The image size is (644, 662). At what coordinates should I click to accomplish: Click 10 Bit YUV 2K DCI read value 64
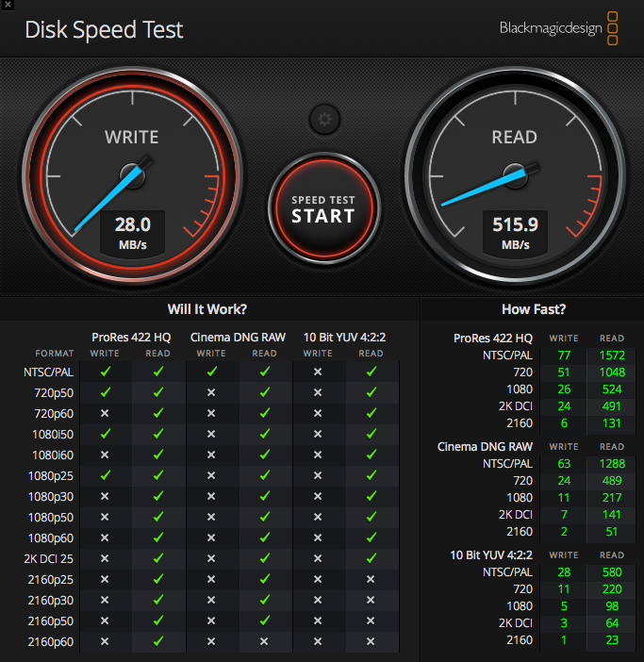pyautogui.click(x=612, y=623)
